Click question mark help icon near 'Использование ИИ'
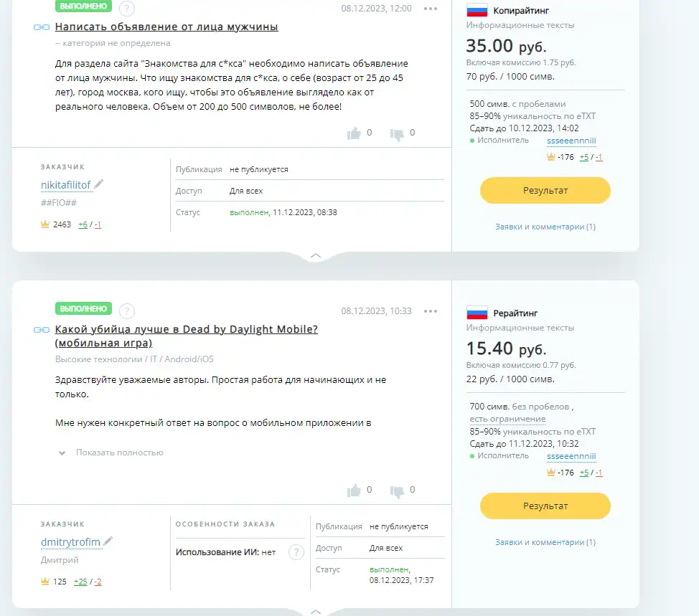Image resolution: width=699 pixels, height=616 pixels. pyautogui.click(x=296, y=552)
